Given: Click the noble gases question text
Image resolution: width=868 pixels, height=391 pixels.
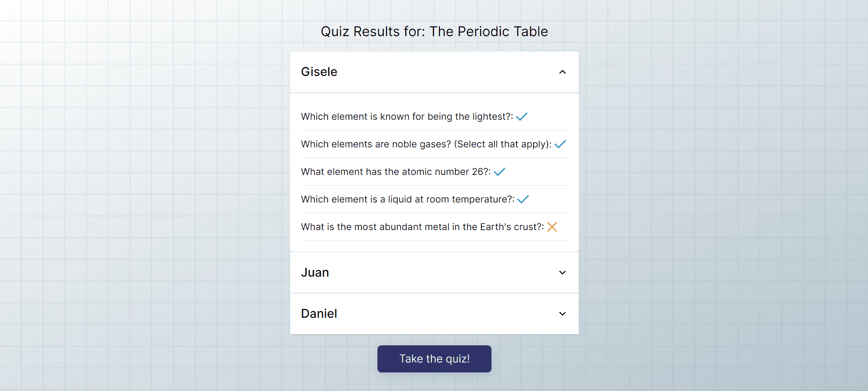Looking at the screenshot, I should [x=426, y=144].
